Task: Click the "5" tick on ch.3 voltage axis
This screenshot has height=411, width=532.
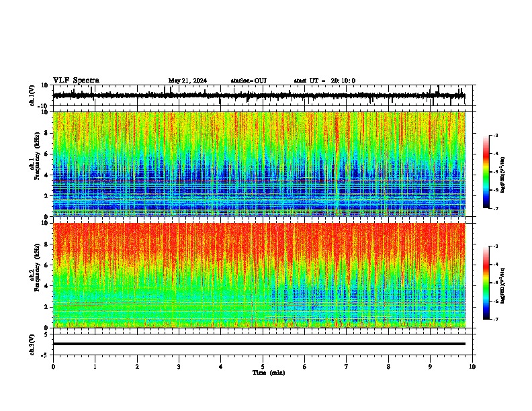Action: [47, 334]
